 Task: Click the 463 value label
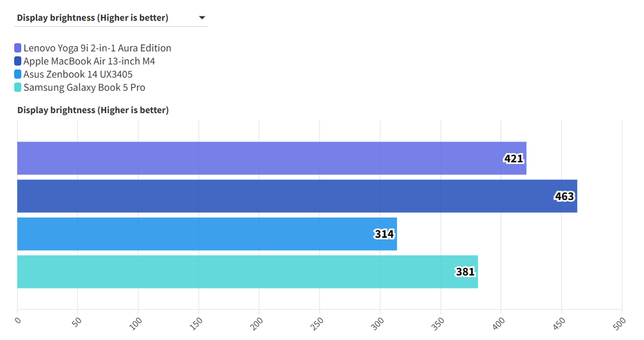pyautogui.click(x=564, y=196)
